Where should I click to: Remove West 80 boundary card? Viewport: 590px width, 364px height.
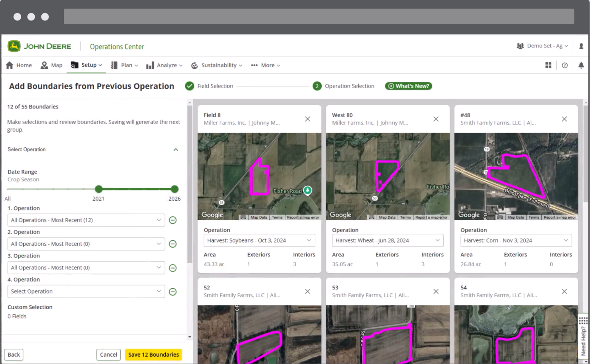[x=436, y=119]
